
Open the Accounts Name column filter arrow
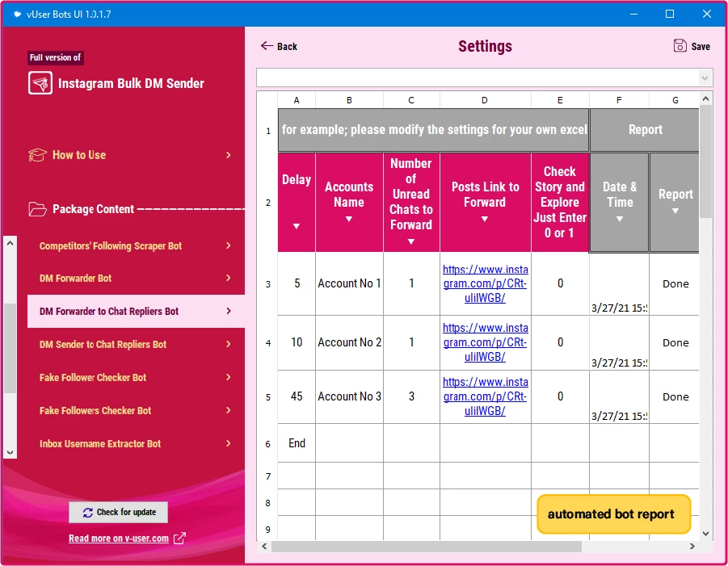349,219
